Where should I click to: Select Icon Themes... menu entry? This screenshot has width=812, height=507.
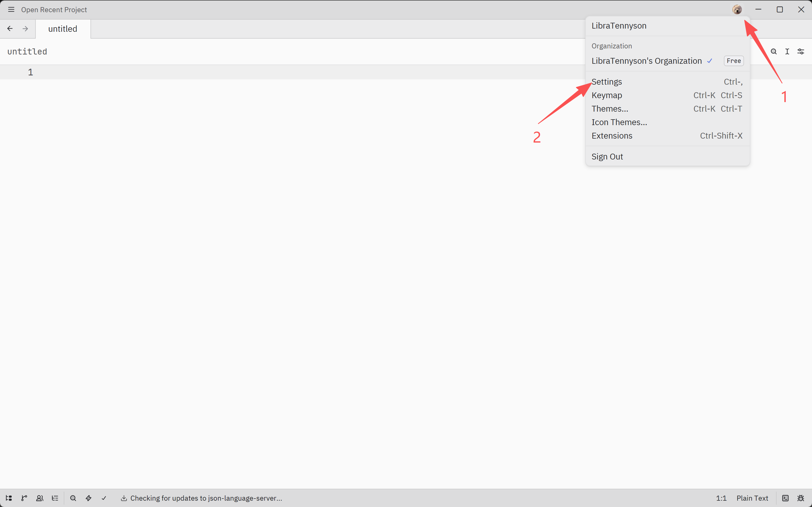668,122
